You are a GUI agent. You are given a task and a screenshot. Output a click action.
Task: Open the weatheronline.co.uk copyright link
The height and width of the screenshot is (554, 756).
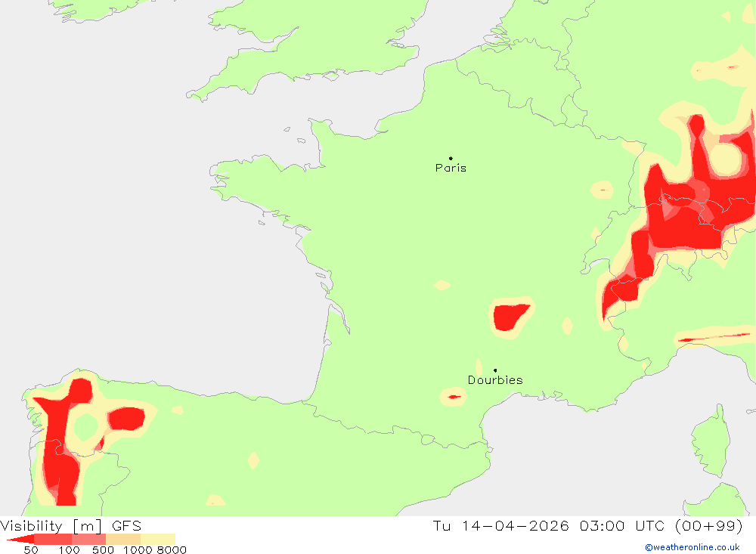(692, 547)
